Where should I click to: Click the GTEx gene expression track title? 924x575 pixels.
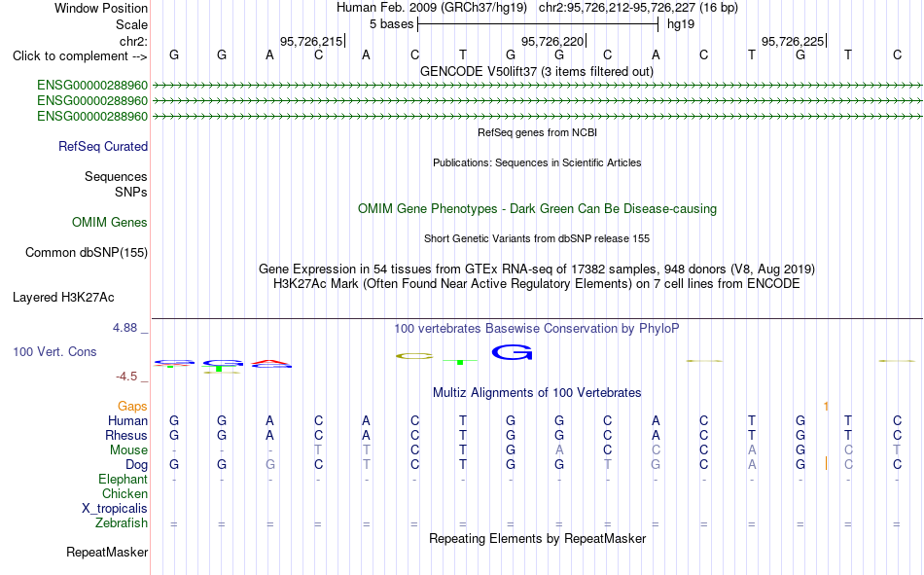(536, 269)
